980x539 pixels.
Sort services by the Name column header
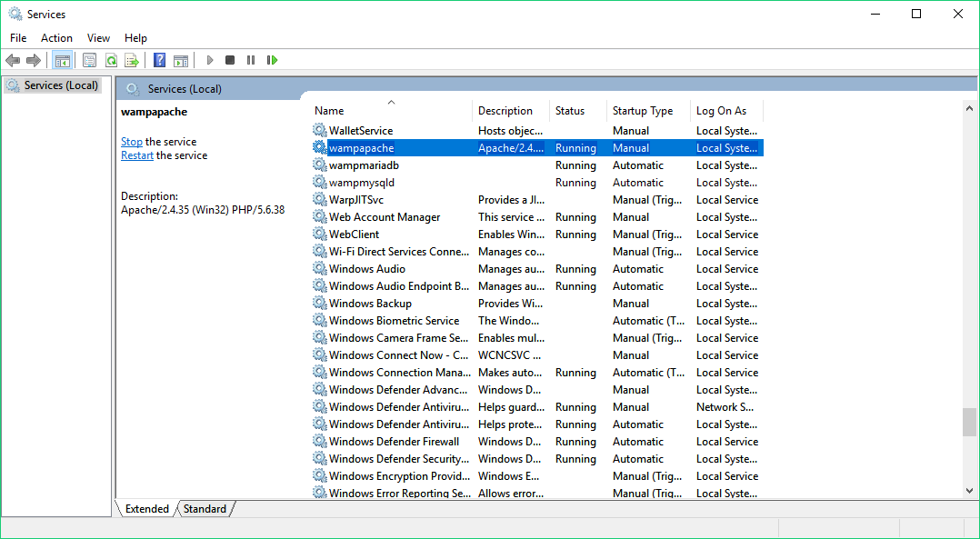(391, 111)
